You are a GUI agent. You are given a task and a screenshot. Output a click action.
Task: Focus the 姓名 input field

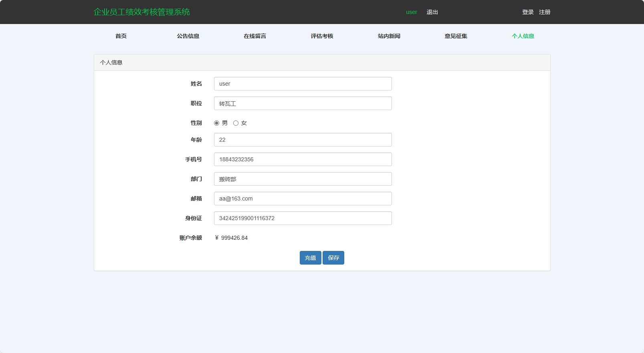click(303, 84)
